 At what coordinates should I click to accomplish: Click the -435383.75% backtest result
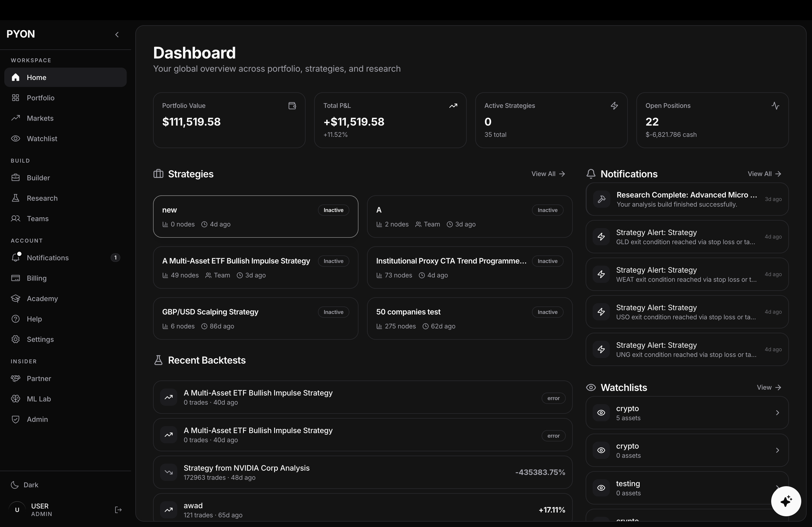tap(540, 473)
